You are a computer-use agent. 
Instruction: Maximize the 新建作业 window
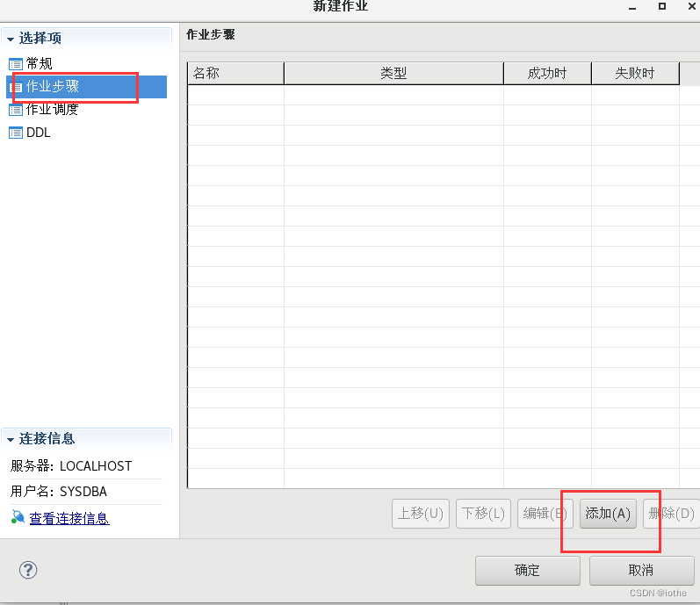point(662,6)
